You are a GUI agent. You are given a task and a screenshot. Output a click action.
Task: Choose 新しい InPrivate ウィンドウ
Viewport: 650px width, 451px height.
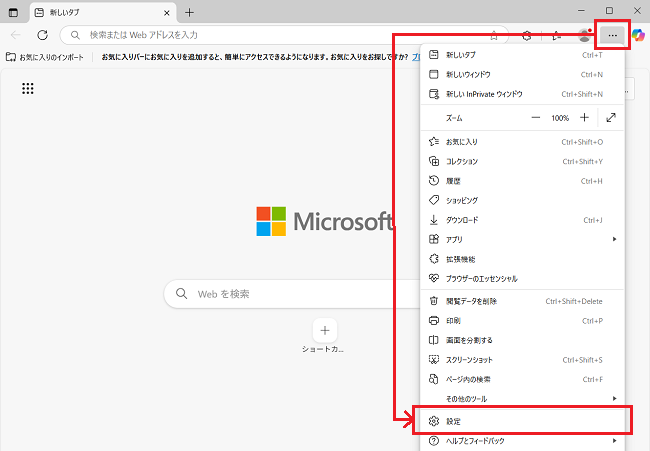pyautogui.click(x=520, y=94)
